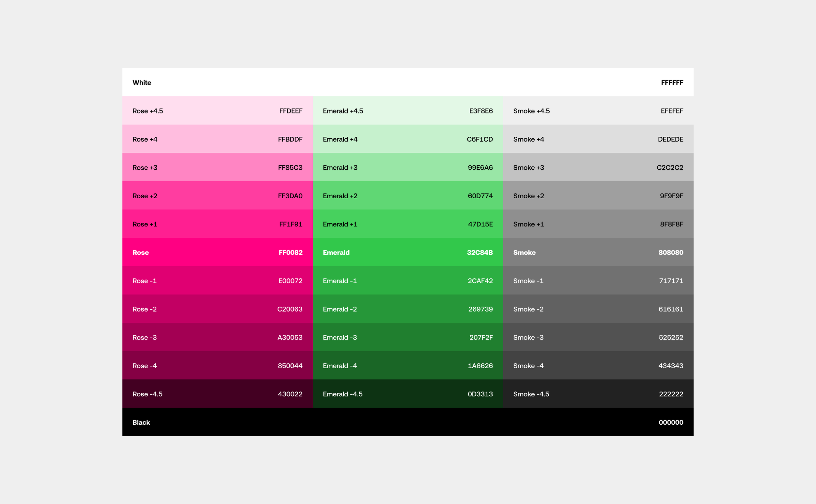The width and height of the screenshot is (816, 504).
Task: Select the Rose +3 swatch
Action: coord(217,167)
